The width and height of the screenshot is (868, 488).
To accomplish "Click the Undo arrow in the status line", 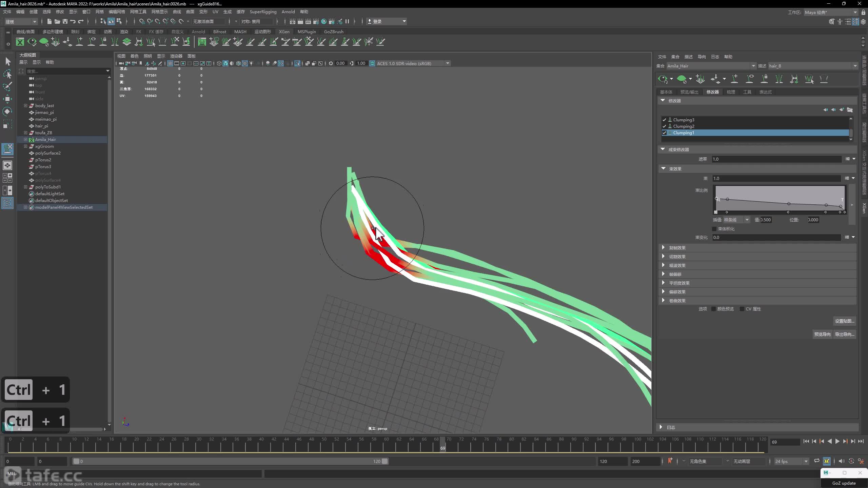I will coord(73,21).
